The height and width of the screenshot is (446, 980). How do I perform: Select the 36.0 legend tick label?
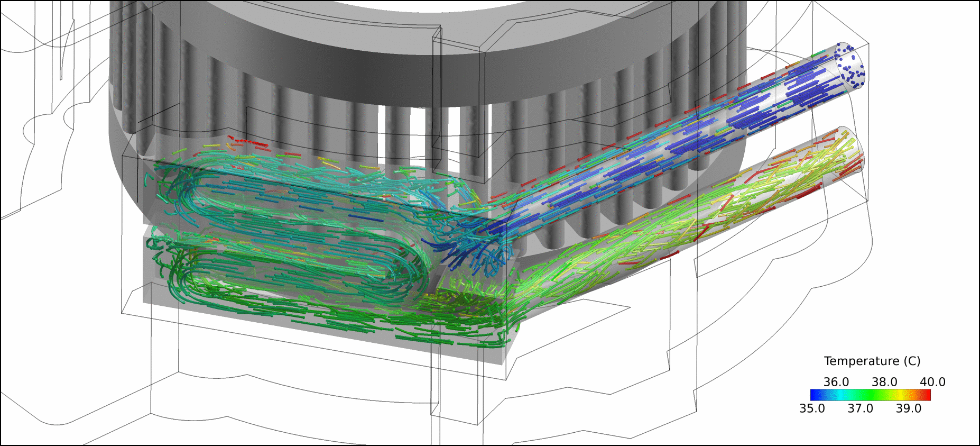point(836,382)
